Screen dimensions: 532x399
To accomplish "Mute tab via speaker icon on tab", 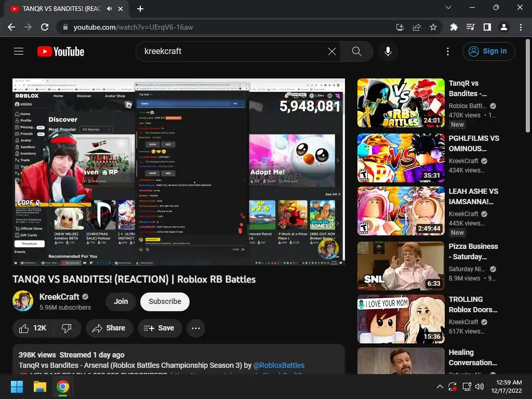I will [x=109, y=9].
